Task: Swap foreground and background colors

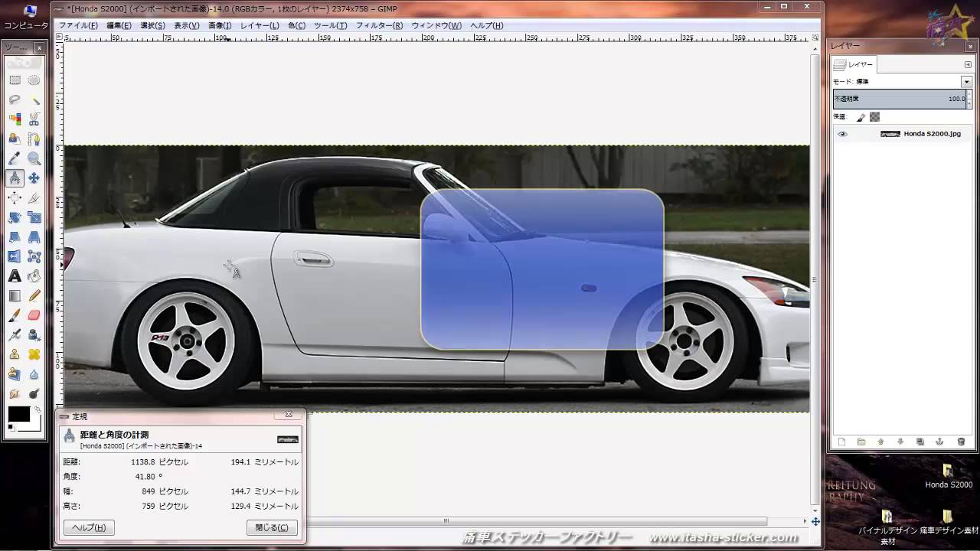Action: pyautogui.click(x=38, y=411)
